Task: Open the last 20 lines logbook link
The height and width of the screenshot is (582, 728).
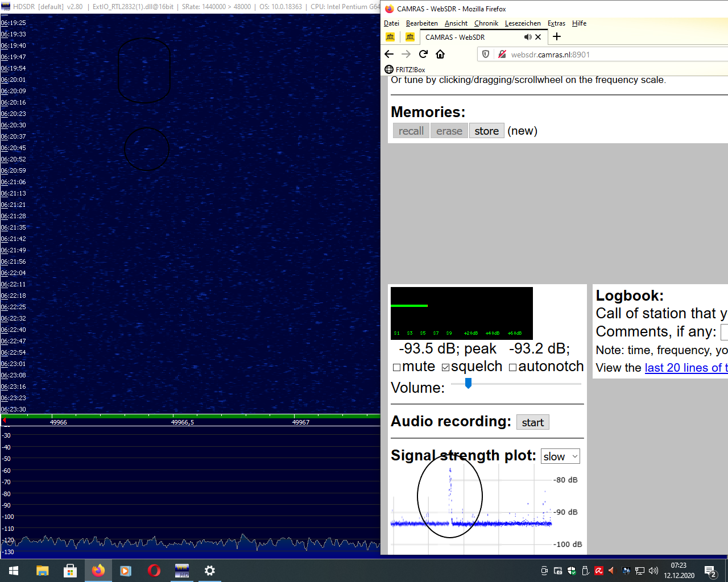Action: (x=686, y=368)
